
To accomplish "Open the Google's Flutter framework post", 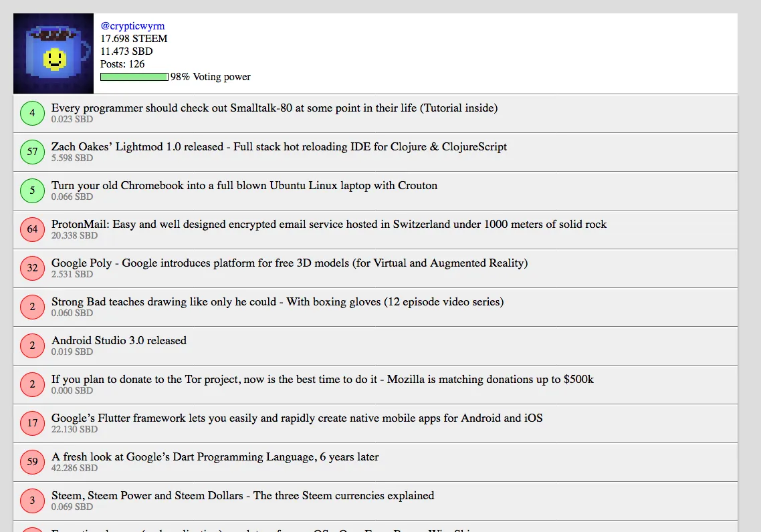I will tap(297, 418).
